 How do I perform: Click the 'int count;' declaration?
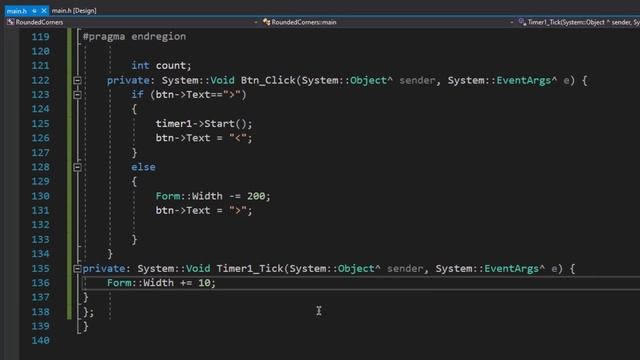pyautogui.click(x=161, y=66)
